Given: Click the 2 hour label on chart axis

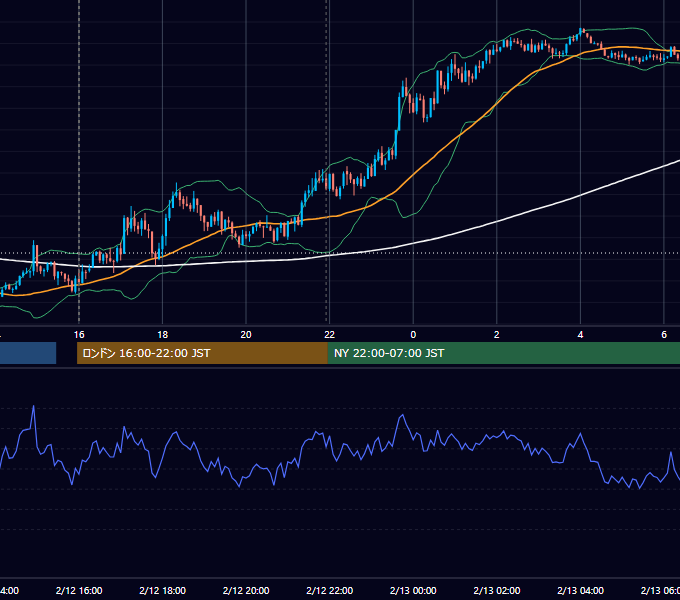Looking at the screenshot, I should click(497, 335).
